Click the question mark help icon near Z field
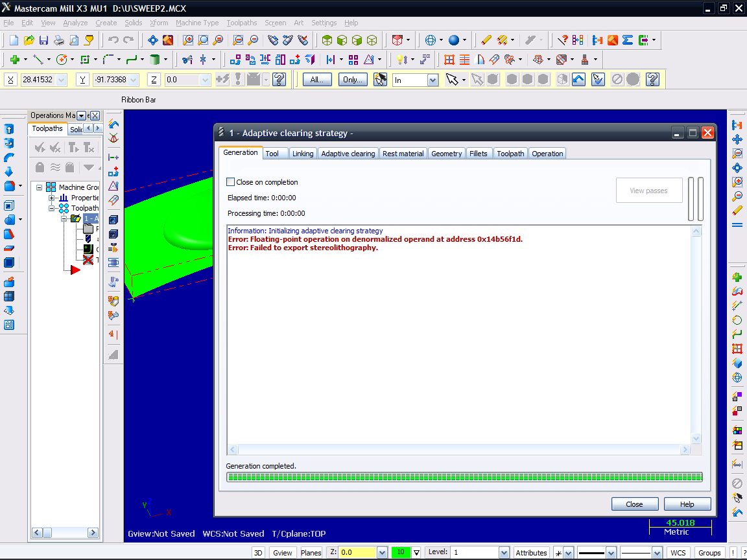This screenshot has width=747, height=560. click(279, 80)
